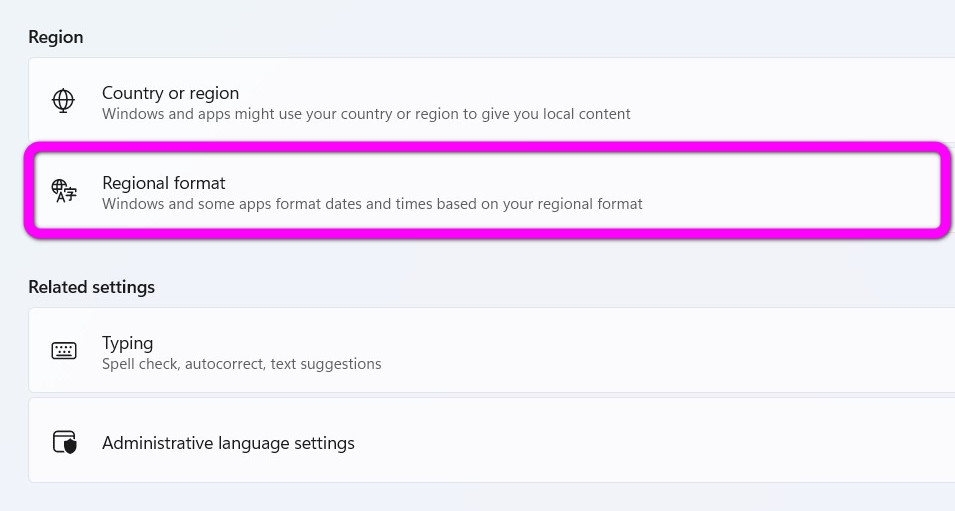Expand the Regional format setting title
Image resolution: width=955 pixels, height=511 pixels.
pos(164,183)
